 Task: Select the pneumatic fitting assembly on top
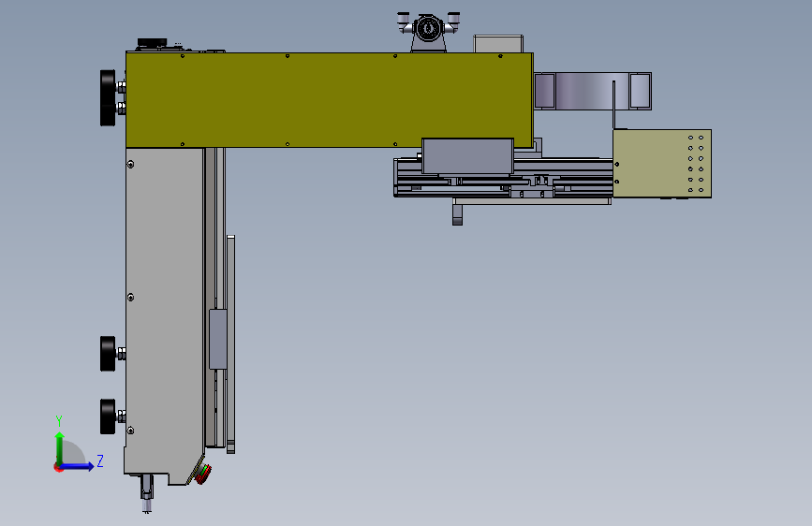pos(428,31)
